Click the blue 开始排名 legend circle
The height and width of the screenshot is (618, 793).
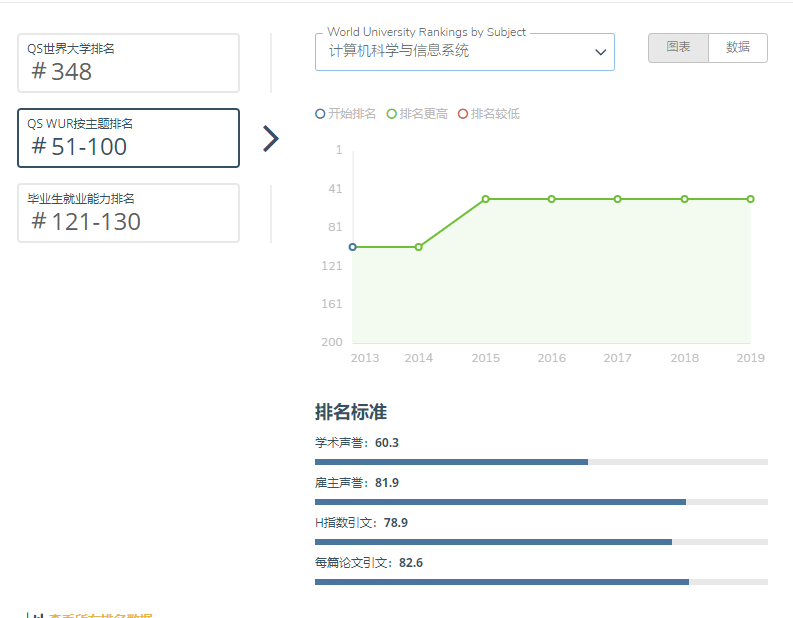[x=320, y=114]
